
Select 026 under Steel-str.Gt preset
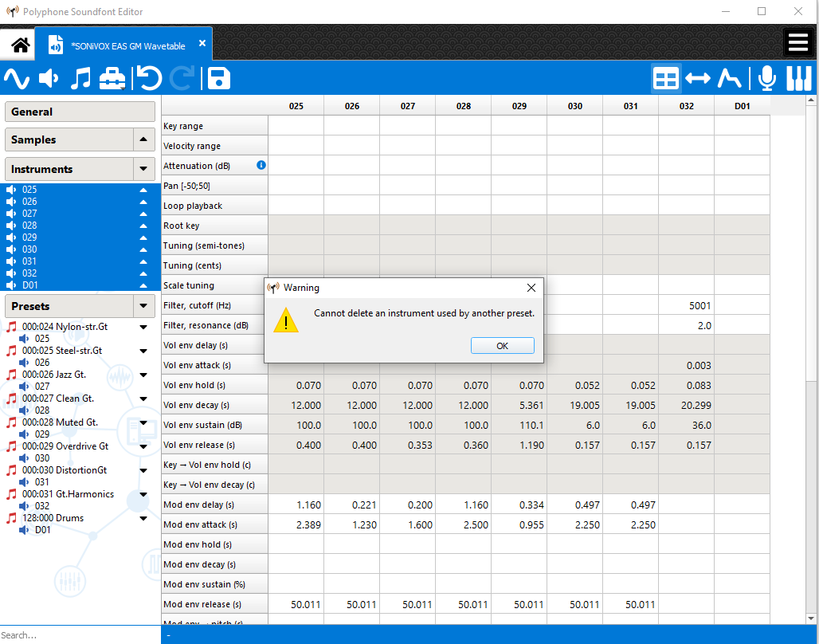(x=42, y=362)
